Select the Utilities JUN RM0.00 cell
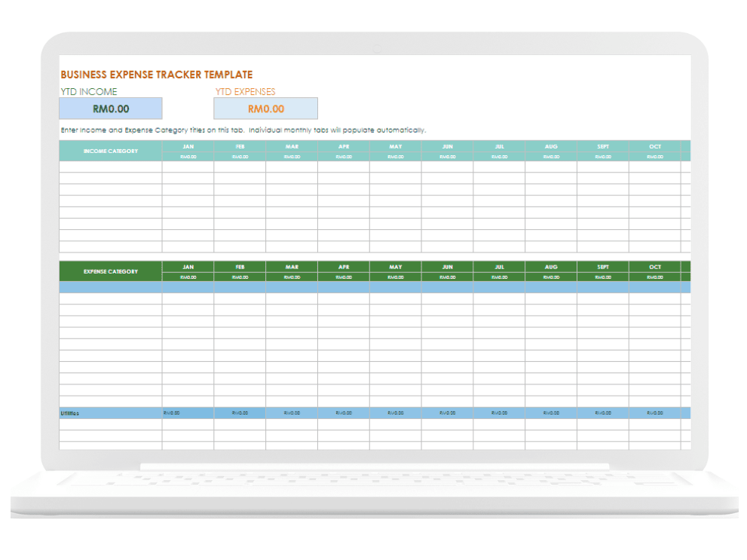 [x=447, y=413]
